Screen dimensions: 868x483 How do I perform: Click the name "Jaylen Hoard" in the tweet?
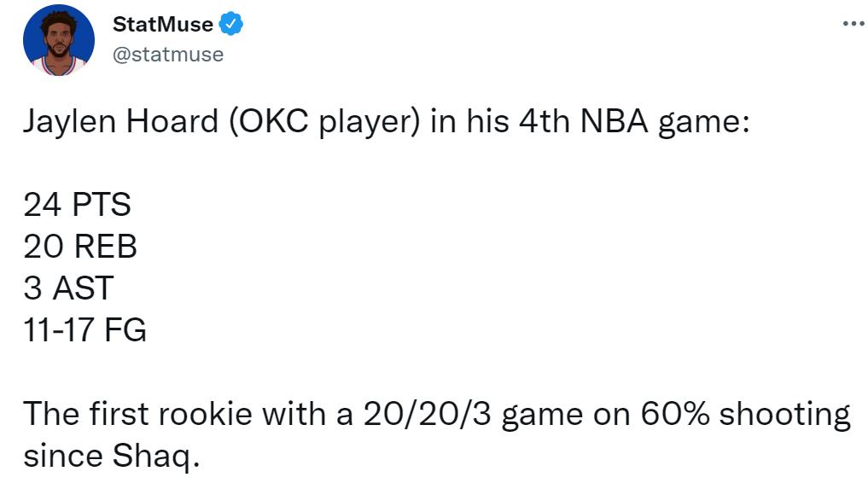click(x=119, y=122)
